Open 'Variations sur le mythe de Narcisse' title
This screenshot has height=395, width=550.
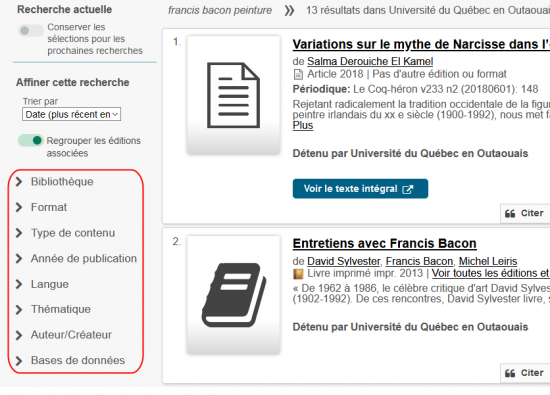(x=421, y=45)
